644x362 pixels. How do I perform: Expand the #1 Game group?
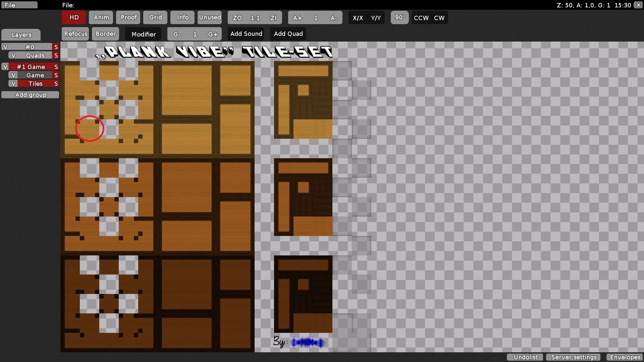click(x=5, y=67)
